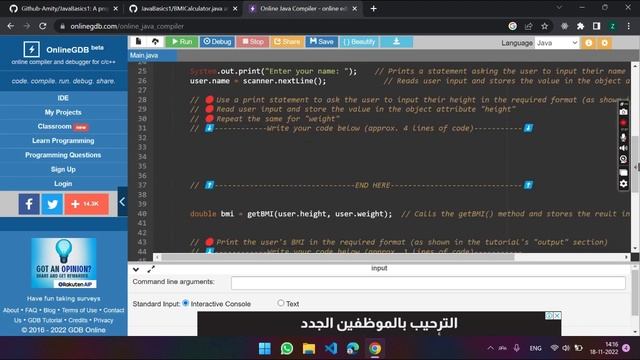This screenshot has height=360, width=640.
Task: Open the GDB Tutorial link
Action: pyautogui.click(x=45, y=320)
